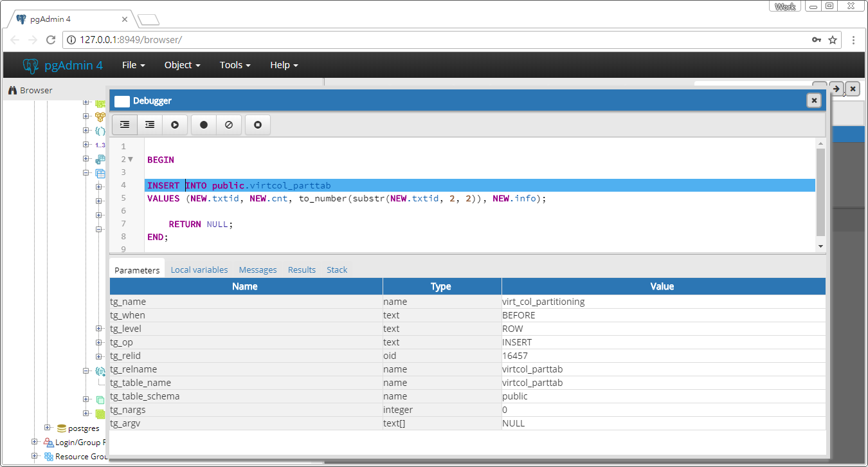Image resolution: width=868 pixels, height=467 pixels.
Task: Open the Object menu
Action: tap(183, 65)
